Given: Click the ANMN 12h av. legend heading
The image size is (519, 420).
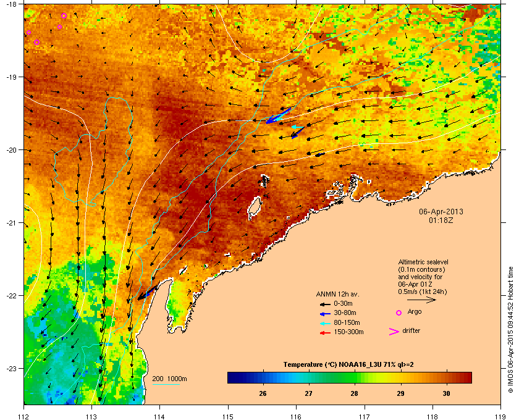Looking at the screenshot, I should click(337, 294).
